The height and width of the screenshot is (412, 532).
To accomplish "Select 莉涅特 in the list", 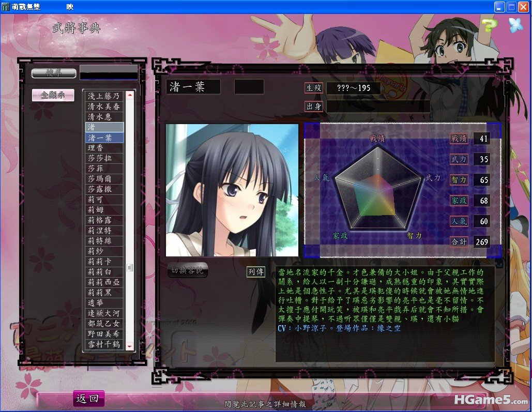I will coord(104,231).
